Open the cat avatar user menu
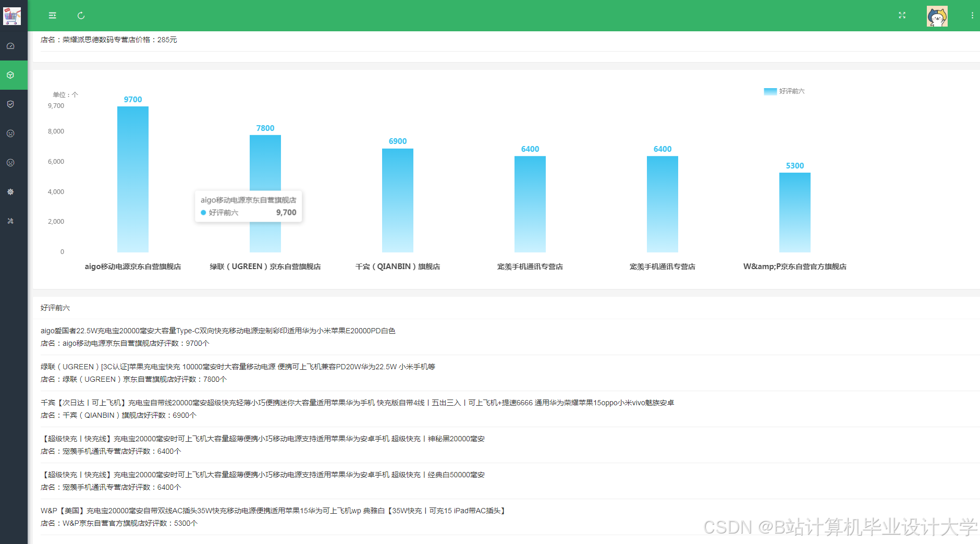980x544 pixels. (x=937, y=16)
